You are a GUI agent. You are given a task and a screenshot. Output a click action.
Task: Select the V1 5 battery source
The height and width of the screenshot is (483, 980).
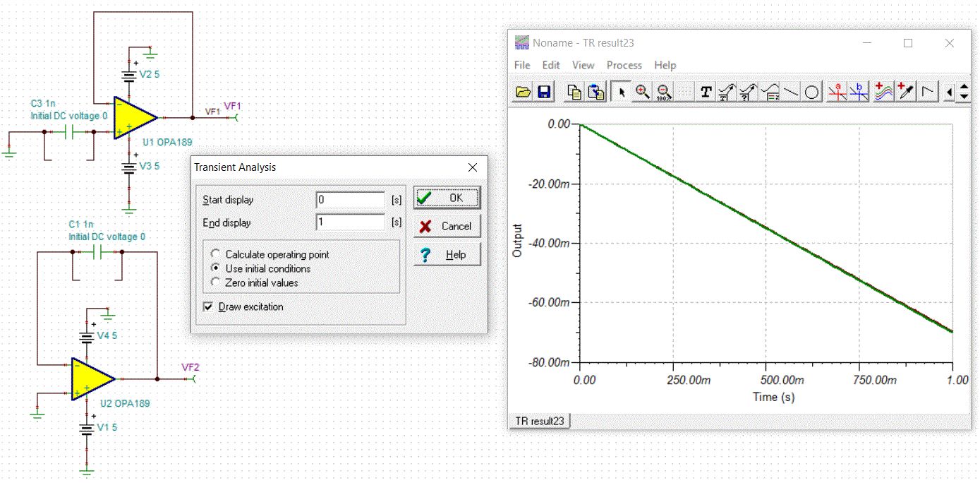tap(87, 428)
